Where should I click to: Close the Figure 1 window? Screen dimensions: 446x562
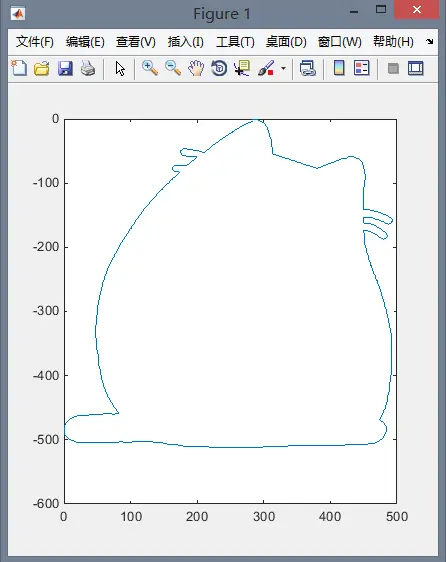click(417, 10)
